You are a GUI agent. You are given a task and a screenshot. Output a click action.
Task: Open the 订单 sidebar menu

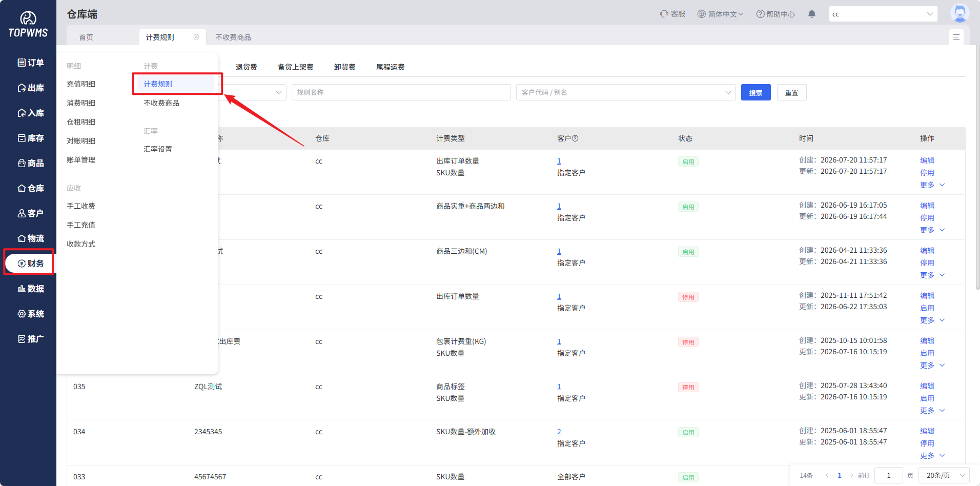[x=31, y=63]
